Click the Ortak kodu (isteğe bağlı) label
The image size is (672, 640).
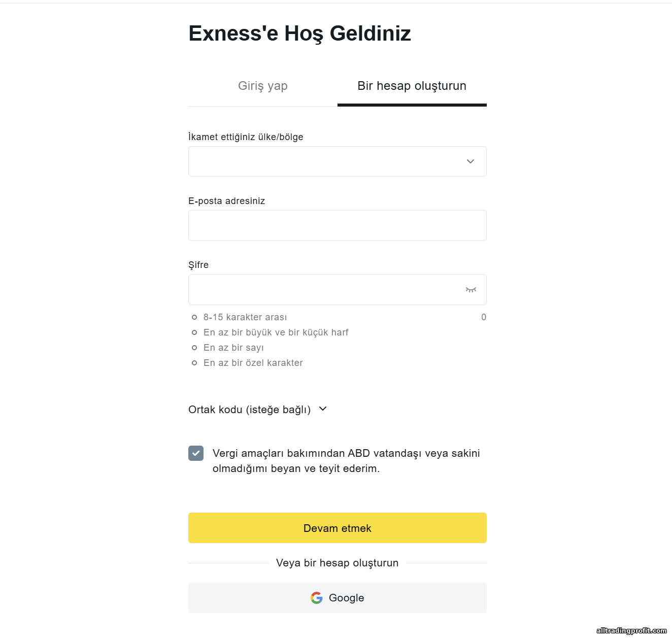point(249,410)
